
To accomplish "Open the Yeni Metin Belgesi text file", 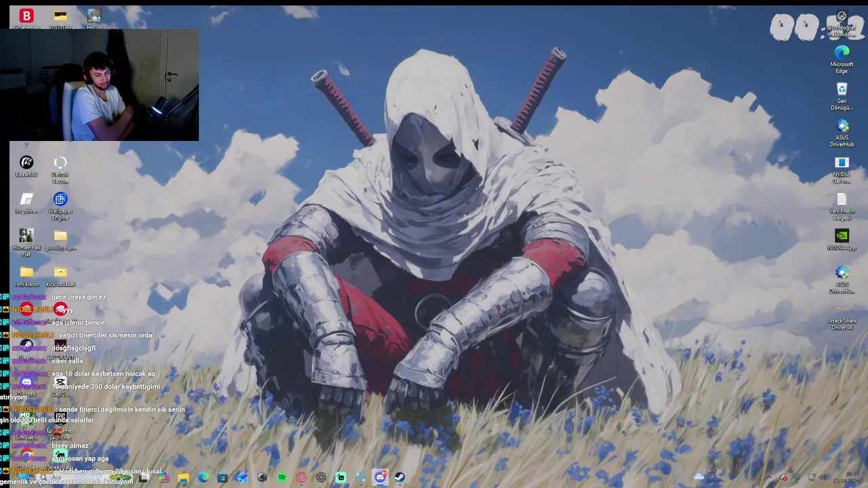I will 842,206.
